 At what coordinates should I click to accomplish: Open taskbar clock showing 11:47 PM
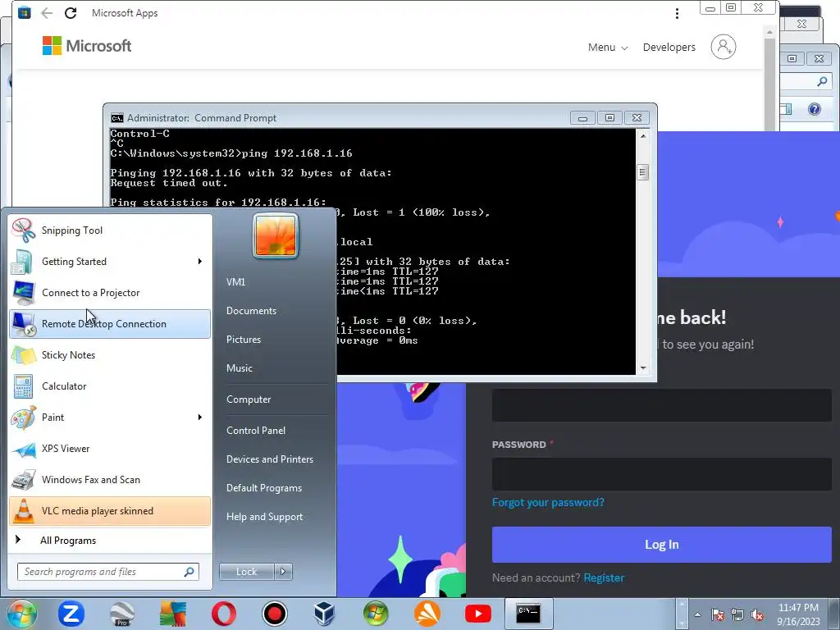[x=798, y=614]
